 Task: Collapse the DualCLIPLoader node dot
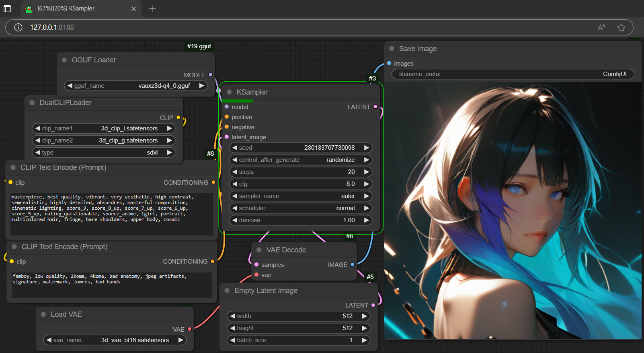[x=32, y=103]
